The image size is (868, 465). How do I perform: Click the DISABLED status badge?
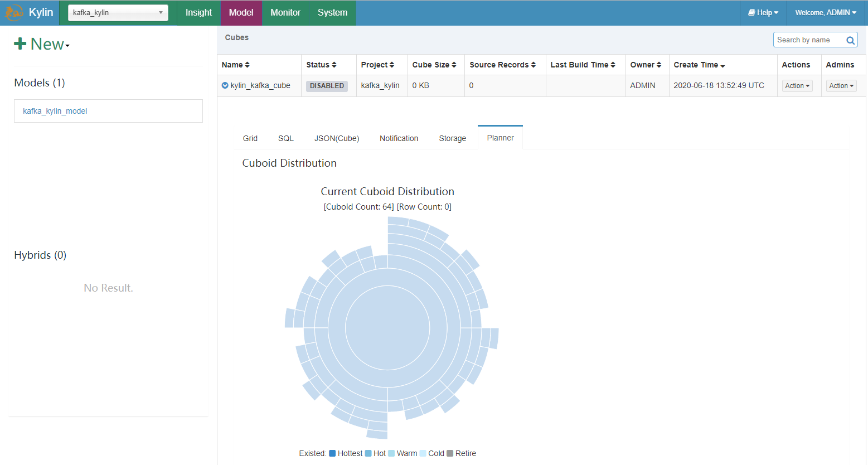click(x=327, y=86)
